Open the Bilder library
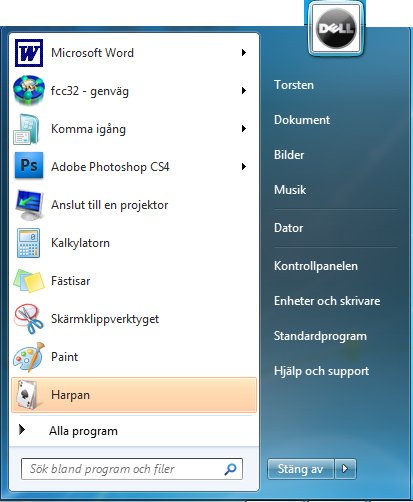The image size is (413, 502). tap(289, 155)
